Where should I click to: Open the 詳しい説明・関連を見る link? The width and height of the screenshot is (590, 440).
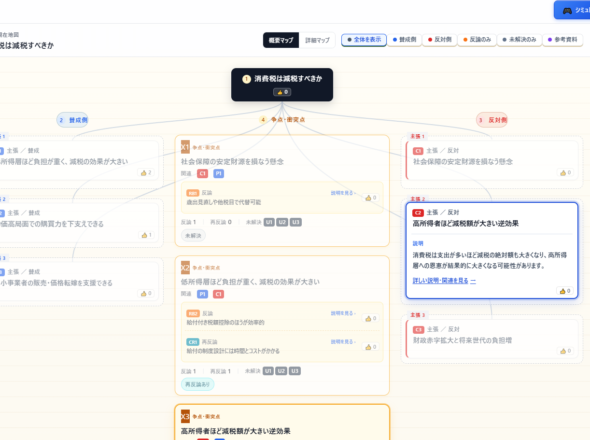click(444, 281)
